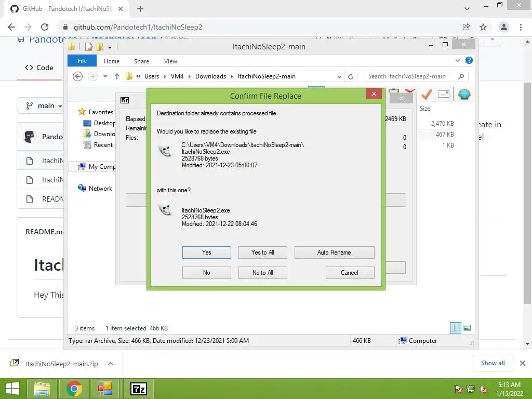Open Chrome profile avatar

(504, 27)
